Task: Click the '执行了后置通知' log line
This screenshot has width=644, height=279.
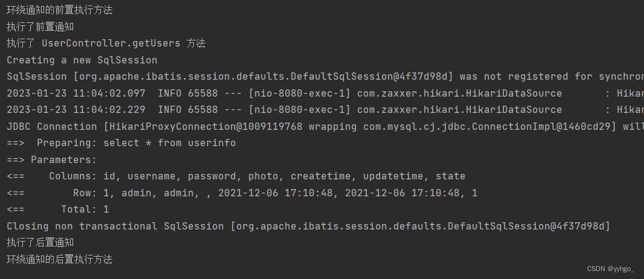Action: tap(40, 243)
